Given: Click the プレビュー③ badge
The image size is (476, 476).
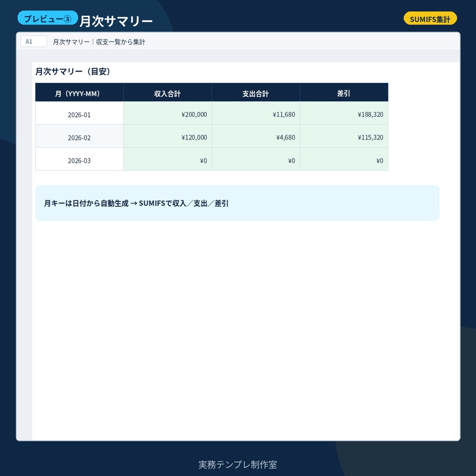Looking at the screenshot, I should click(48, 18).
